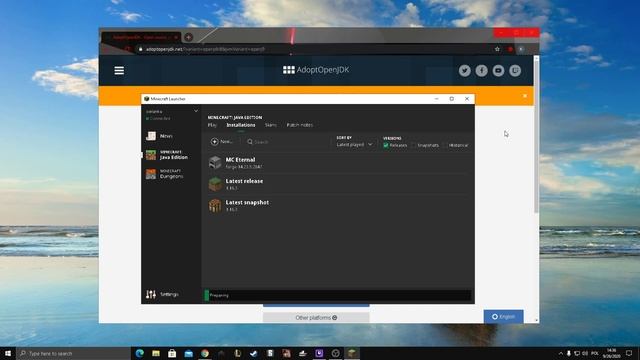Image resolution: width=640 pixels, height=360 pixels.
Task: Open the notification center
Action: [x=629, y=353]
